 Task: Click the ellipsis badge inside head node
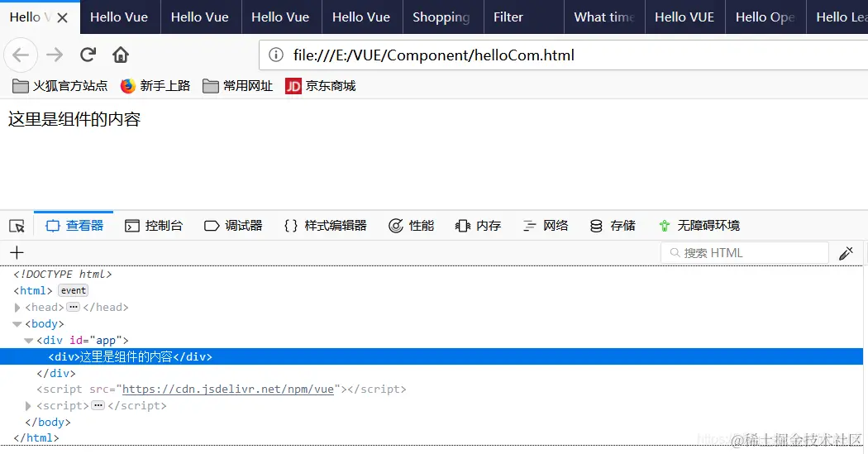point(73,307)
